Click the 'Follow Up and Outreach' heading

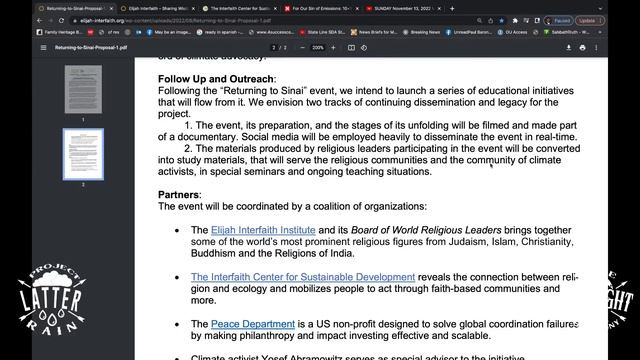tap(216, 79)
